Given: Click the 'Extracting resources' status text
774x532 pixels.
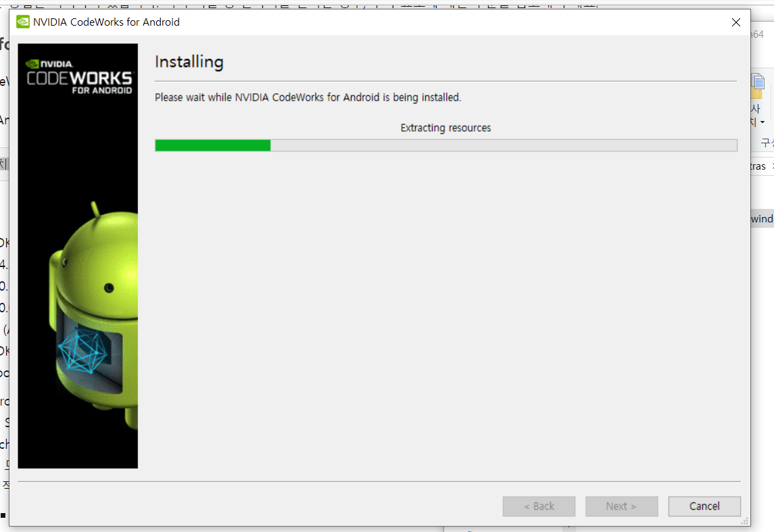Looking at the screenshot, I should click(x=445, y=128).
